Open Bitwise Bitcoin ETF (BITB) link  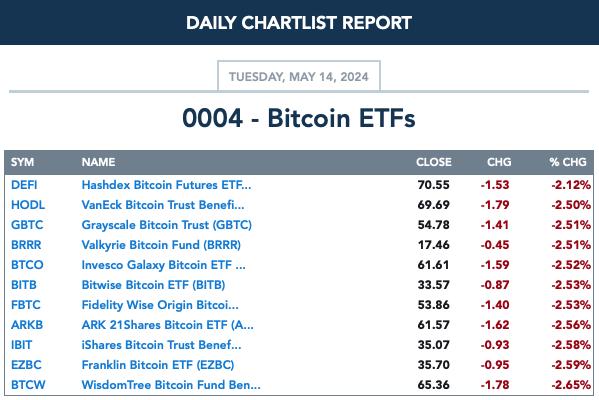[x=153, y=285]
